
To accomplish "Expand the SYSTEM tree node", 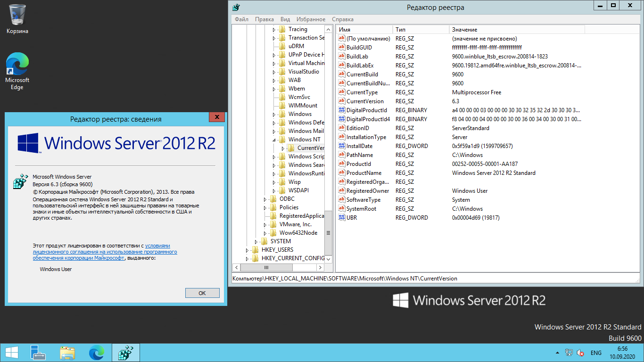I will [x=256, y=241].
